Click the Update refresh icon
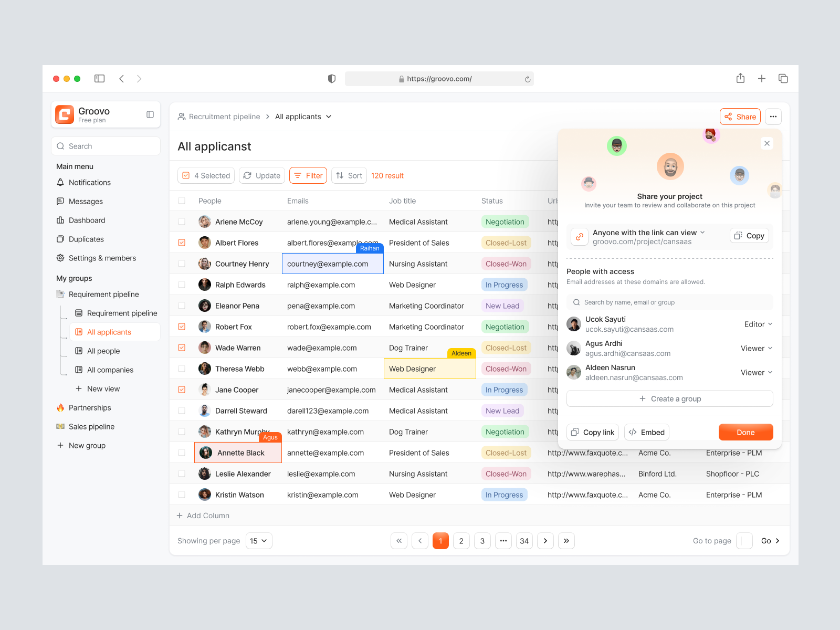Viewport: 840px width, 630px height. pyautogui.click(x=247, y=175)
